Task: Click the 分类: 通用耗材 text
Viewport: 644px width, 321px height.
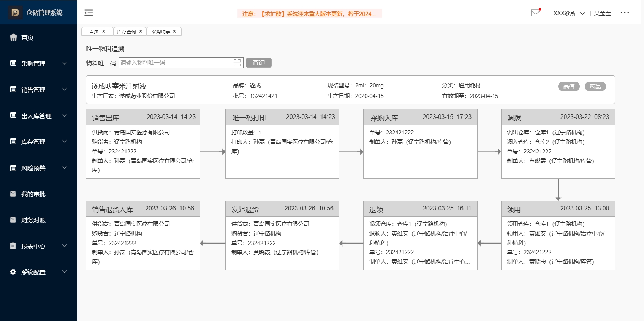Action: [461, 85]
